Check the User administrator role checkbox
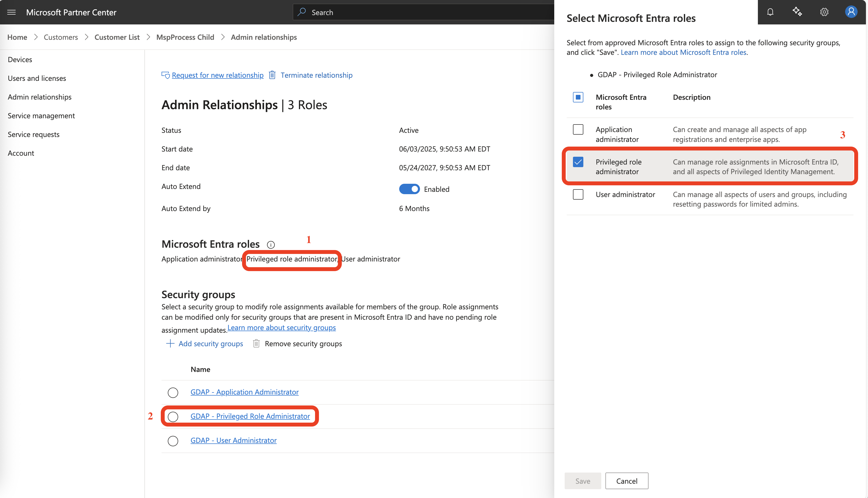Image resolution: width=868 pixels, height=498 pixels. point(578,194)
